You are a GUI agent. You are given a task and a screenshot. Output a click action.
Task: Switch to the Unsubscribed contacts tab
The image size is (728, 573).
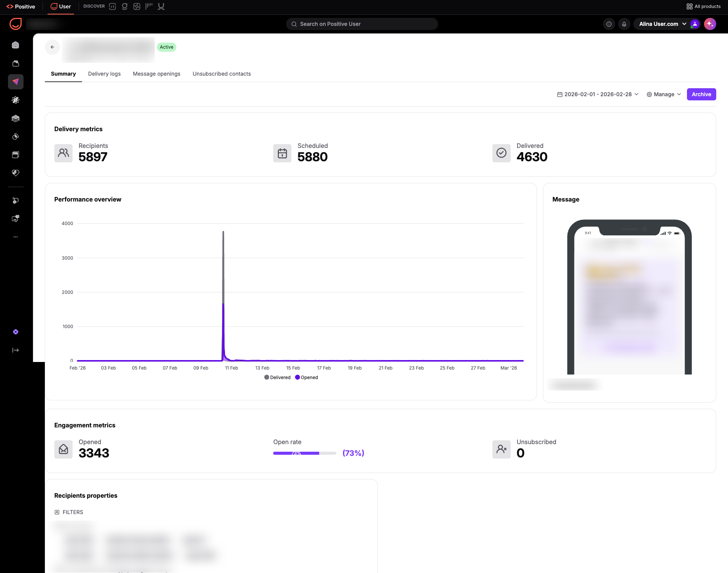pos(222,74)
